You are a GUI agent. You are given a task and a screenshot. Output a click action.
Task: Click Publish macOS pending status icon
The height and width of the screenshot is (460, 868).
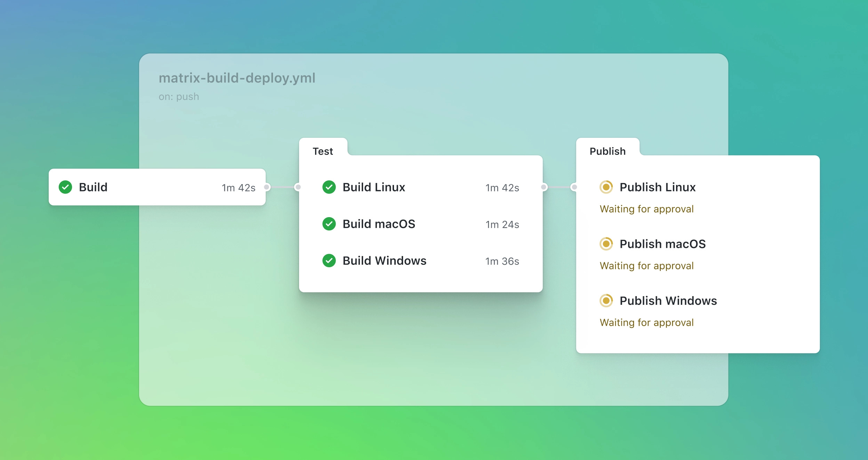point(606,244)
